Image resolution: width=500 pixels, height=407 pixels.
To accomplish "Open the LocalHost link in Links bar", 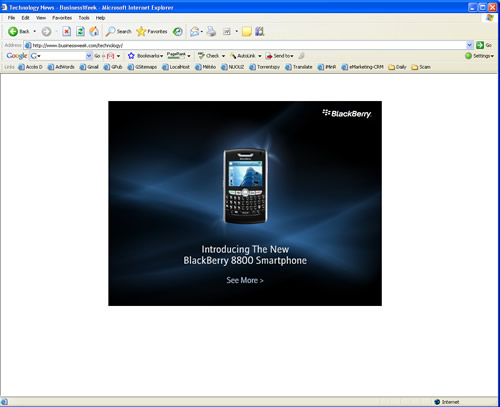I will (x=176, y=67).
